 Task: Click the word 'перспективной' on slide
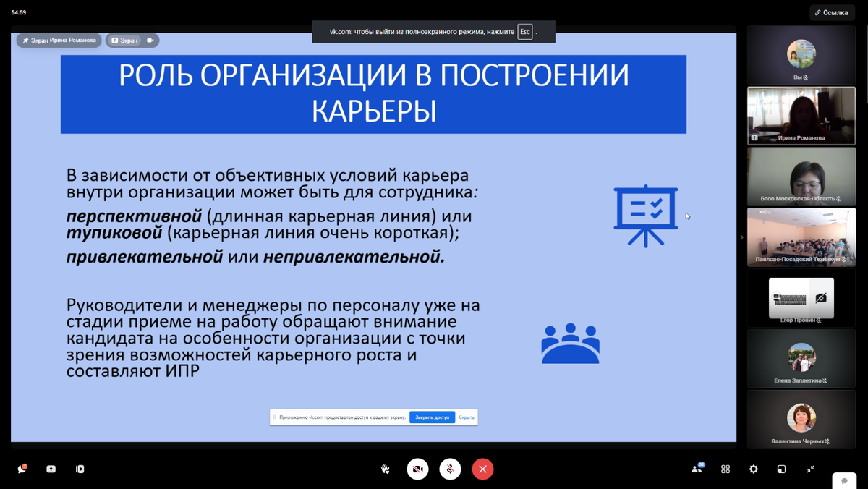(x=134, y=216)
